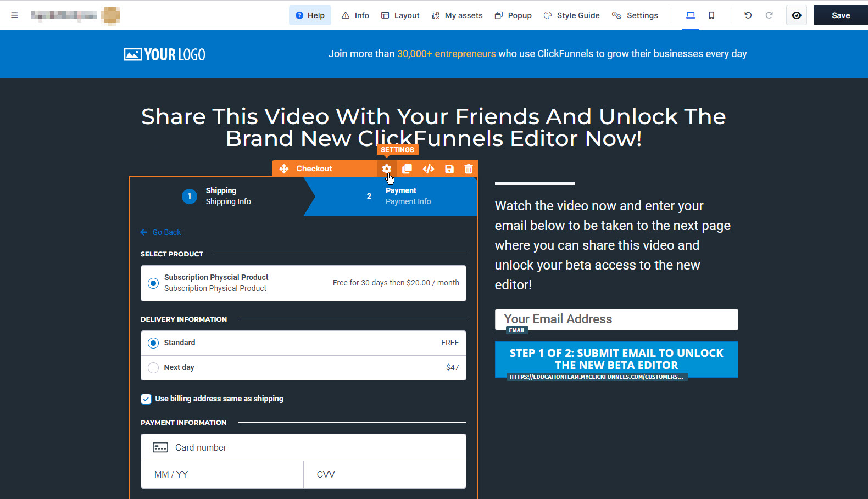Click Free for 30 days price text
This screenshot has width=868, height=499.
click(x=396, y=283)
